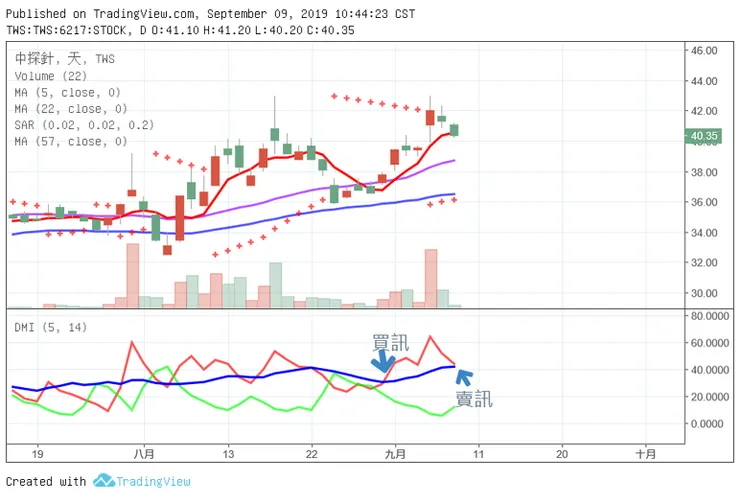Screen dimensions: 740x497
Task: Click the 11 date axis label
Action: tap(479, 454)
